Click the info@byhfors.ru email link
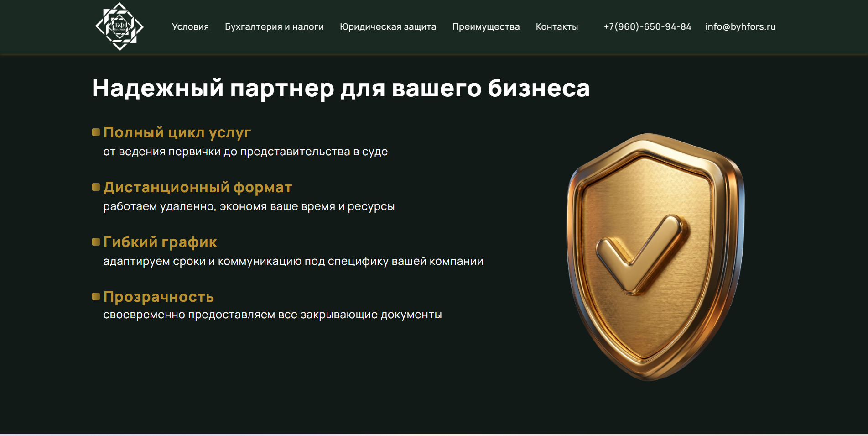The height and width of the screenshot is (436, 868). [740, 26]
